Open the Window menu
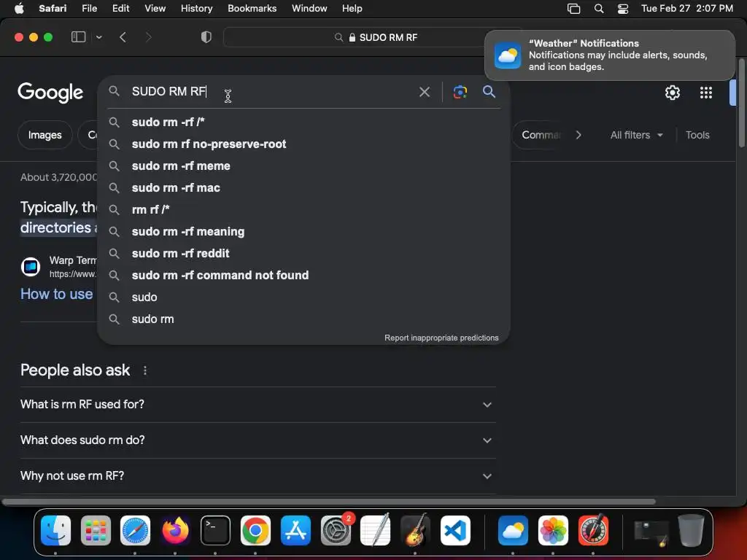 (x=309, y=9)
